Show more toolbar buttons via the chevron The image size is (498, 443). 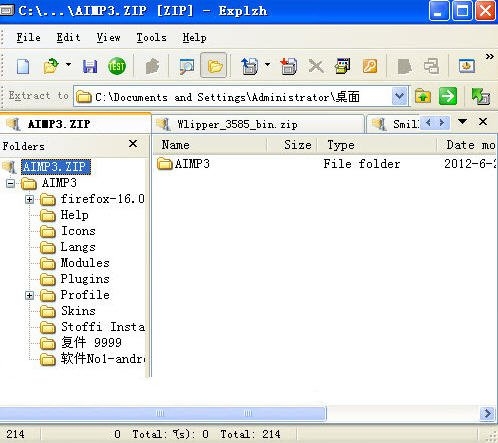pos(489,56)
